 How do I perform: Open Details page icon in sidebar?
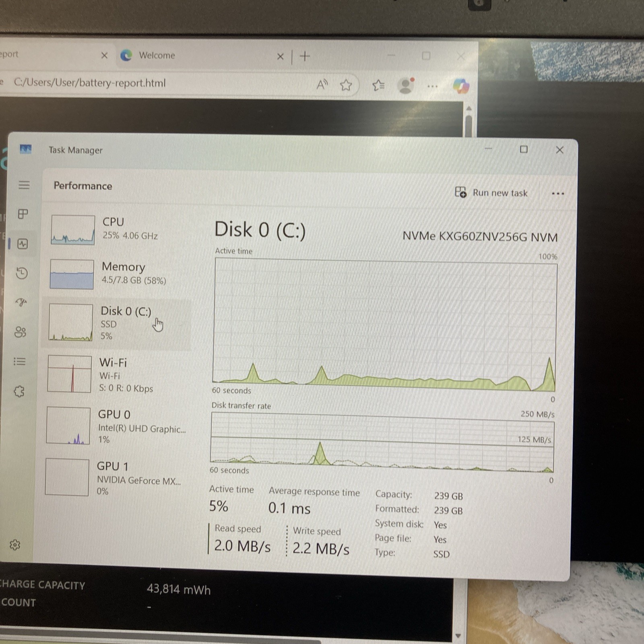tap(20, 361)
